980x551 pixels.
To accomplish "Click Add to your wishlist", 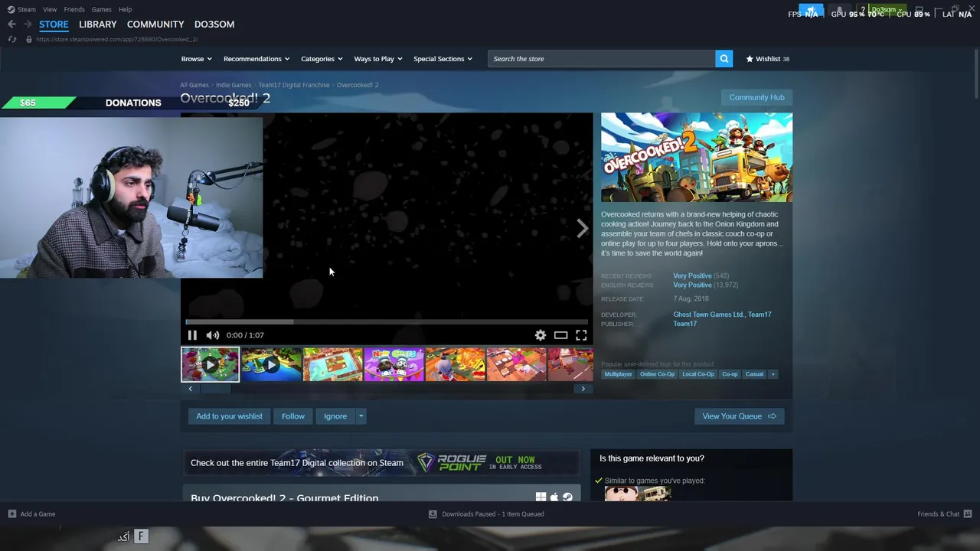I will click(x=229, y=416).
